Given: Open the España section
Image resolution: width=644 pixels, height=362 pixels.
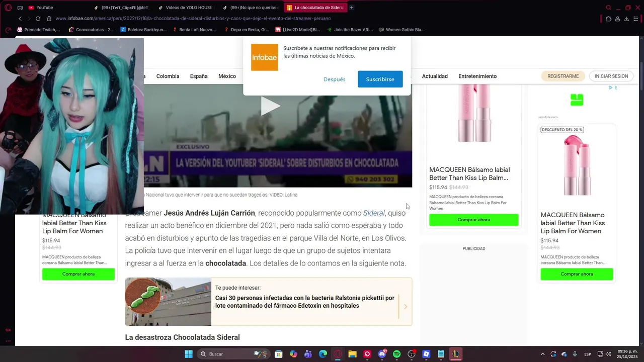Looking at the screenshot, I should 199,76.
